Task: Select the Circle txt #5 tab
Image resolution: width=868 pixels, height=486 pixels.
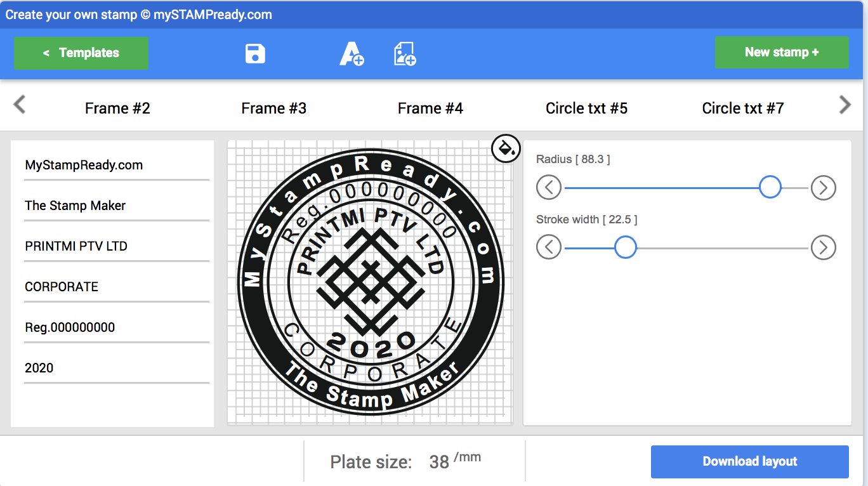Action: [586, 108]
